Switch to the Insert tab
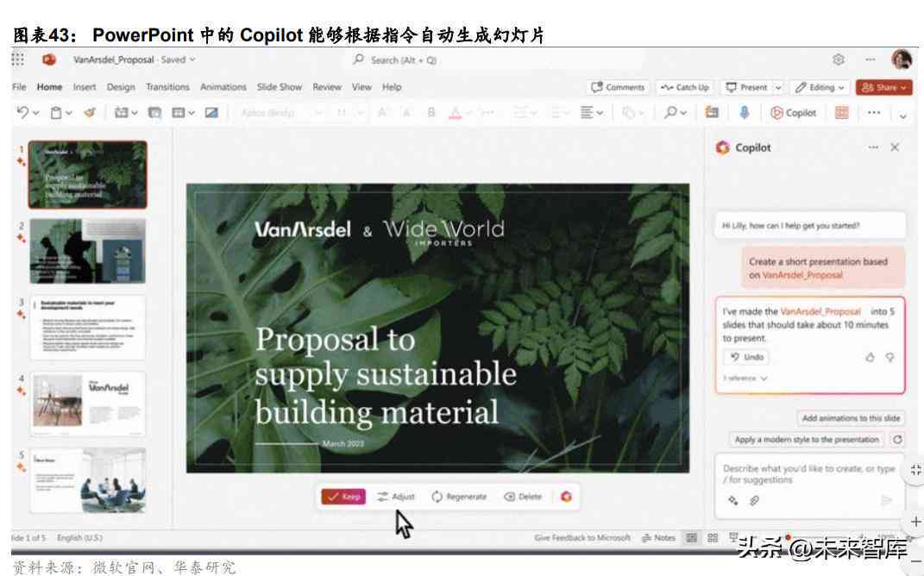This screenshot has height=576, width=924. click(x=85, y=86)
